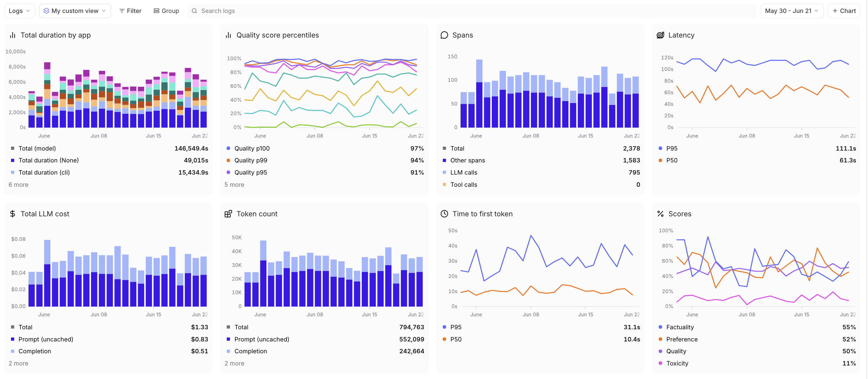The width and height of the screenshot is (868, 379).
Task: Toggle the Quality p100 legend series
Action: point(252,148)
